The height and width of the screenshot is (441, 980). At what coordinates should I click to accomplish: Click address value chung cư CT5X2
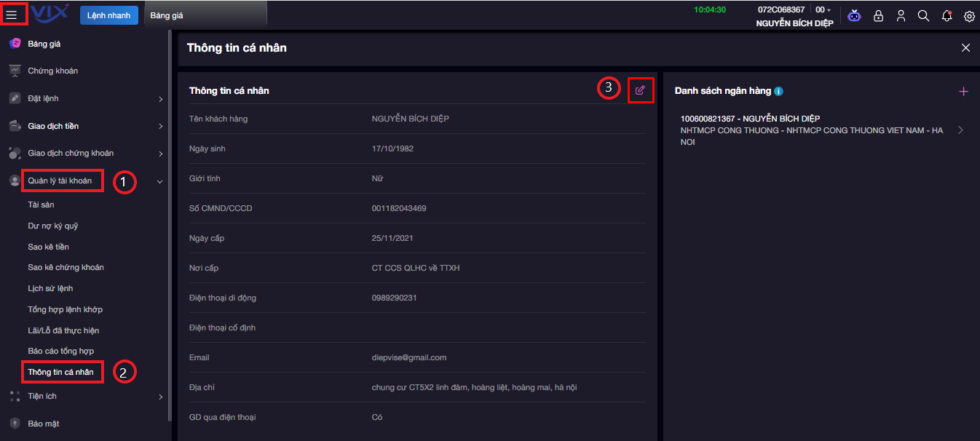(x=474, y=387)
